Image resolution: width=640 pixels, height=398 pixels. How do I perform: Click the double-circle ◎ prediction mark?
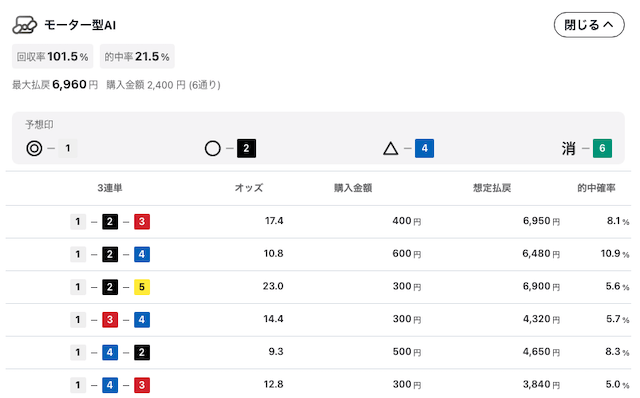[x=34, y=148]
